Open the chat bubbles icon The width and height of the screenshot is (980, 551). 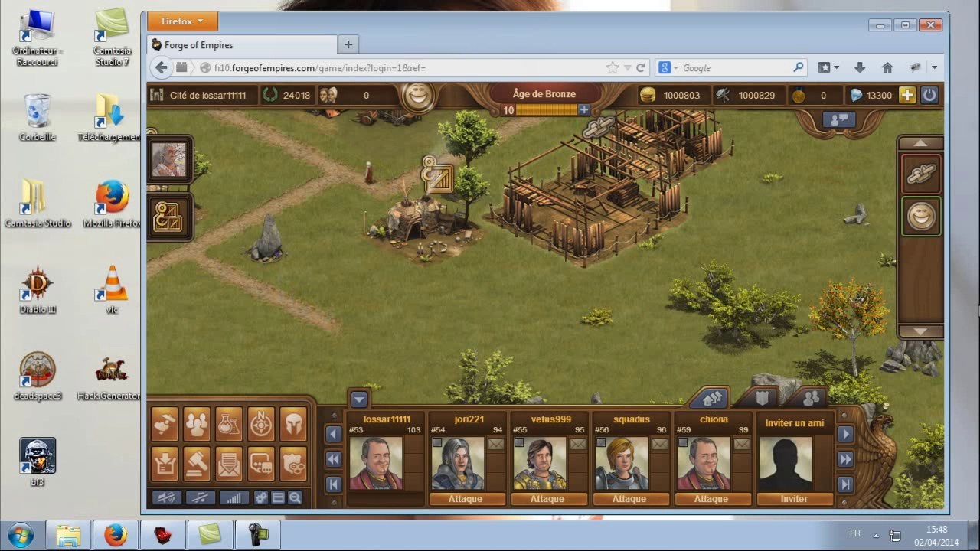[261, 462]
